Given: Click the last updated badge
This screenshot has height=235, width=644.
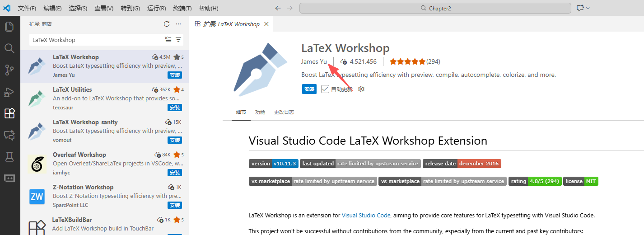Looking at the screenshot, I should pos(360,164).
